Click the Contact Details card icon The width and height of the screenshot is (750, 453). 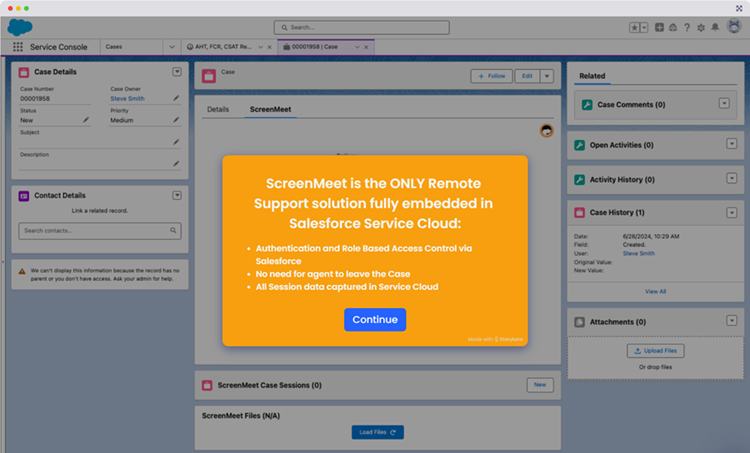click(23, 196)
